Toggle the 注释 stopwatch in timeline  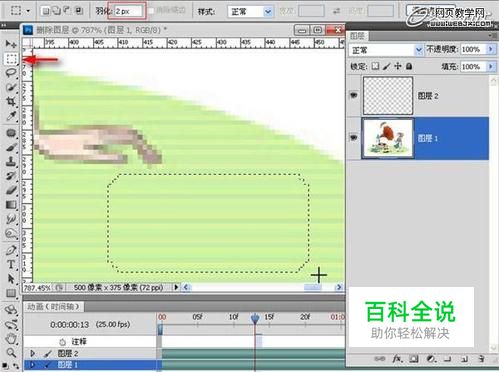[62, 342]
